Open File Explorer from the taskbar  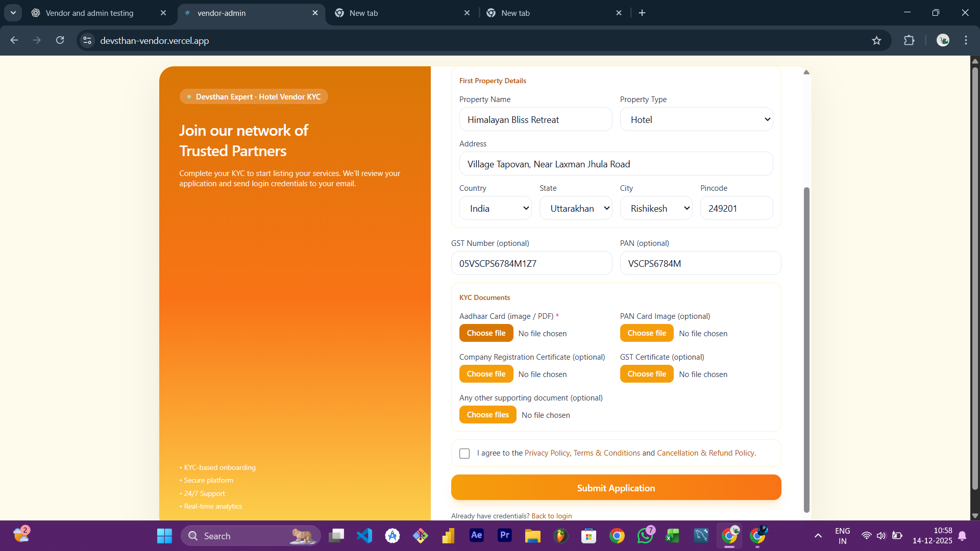pyautogui.click(x=532, y=536)
